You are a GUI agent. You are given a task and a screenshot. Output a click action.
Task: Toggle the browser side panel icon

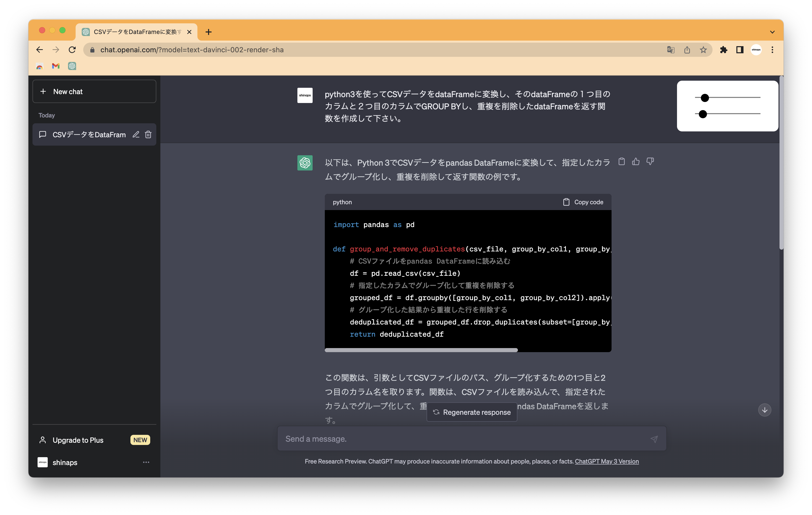pos(740,50)
